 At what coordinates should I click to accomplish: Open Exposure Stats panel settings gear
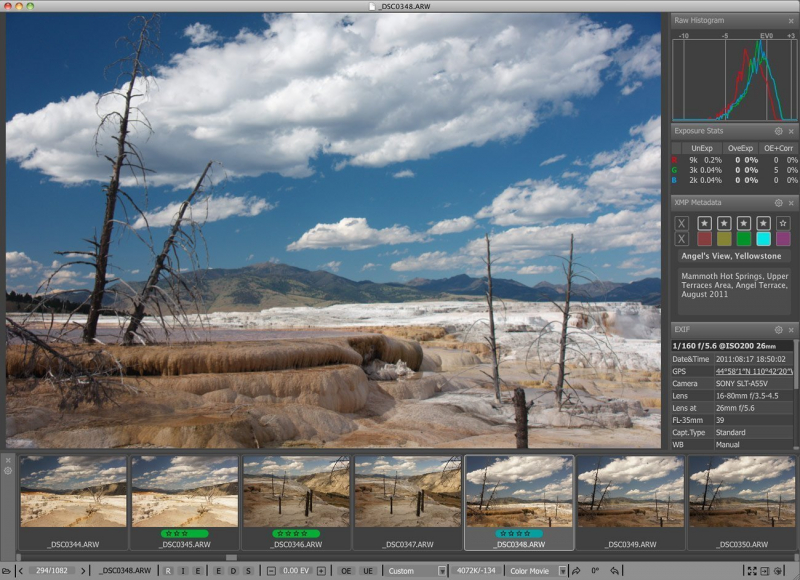pos(778,131)
